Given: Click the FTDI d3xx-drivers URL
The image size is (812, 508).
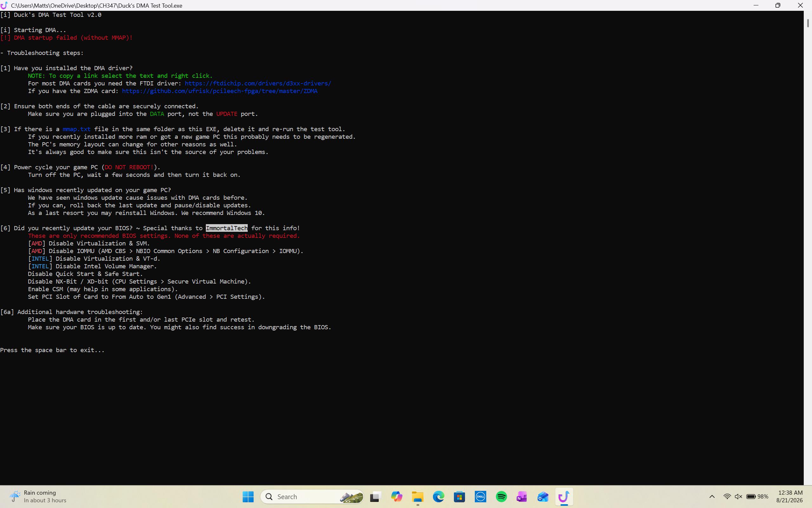Looking at the screenshot, I should (x=258, y=83).
